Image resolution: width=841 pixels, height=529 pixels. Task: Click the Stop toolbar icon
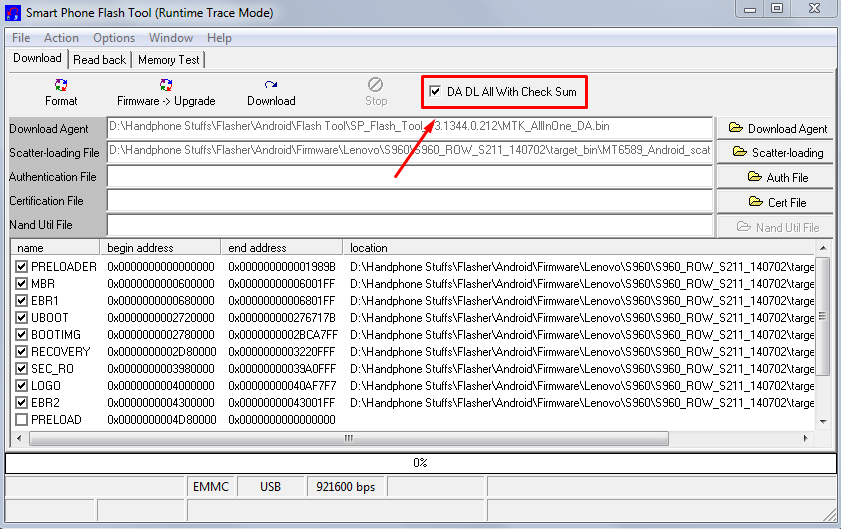(x=375, y=84)
